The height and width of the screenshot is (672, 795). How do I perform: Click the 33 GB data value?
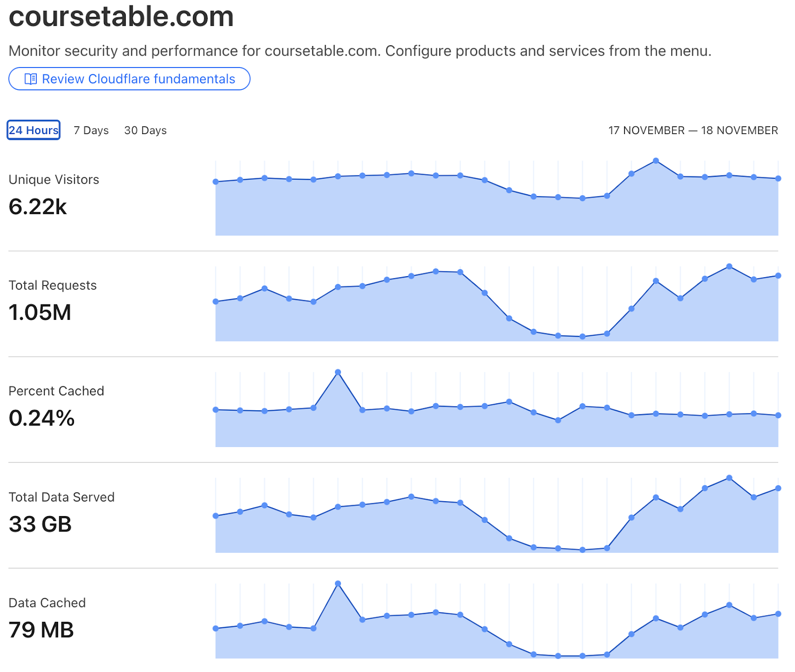pos(40,524)
